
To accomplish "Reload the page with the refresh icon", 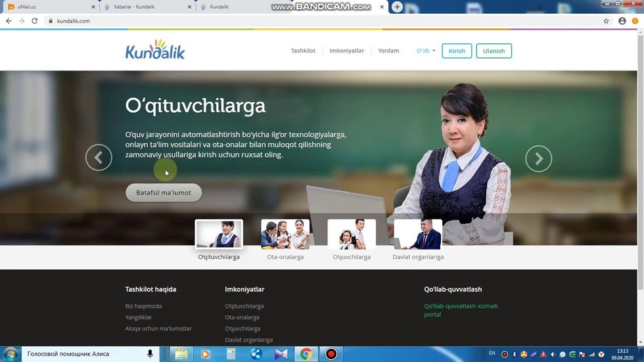I will [x=34, y=21].
